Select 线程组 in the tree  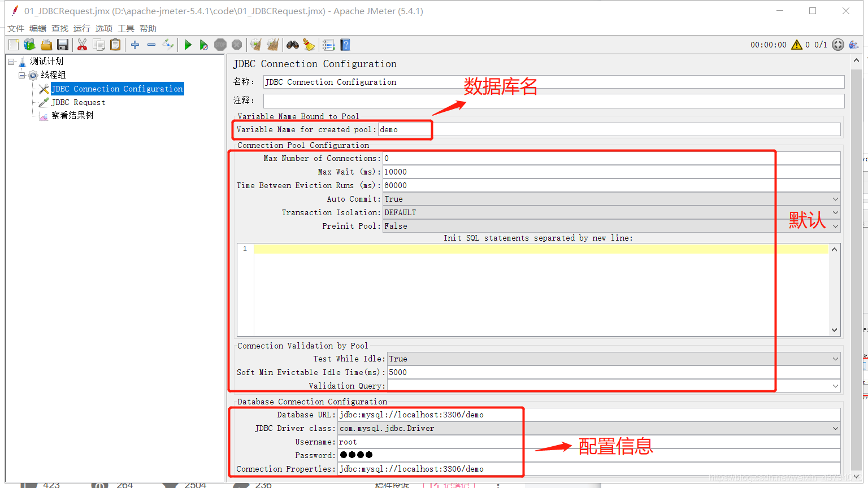tap(53, 75)
